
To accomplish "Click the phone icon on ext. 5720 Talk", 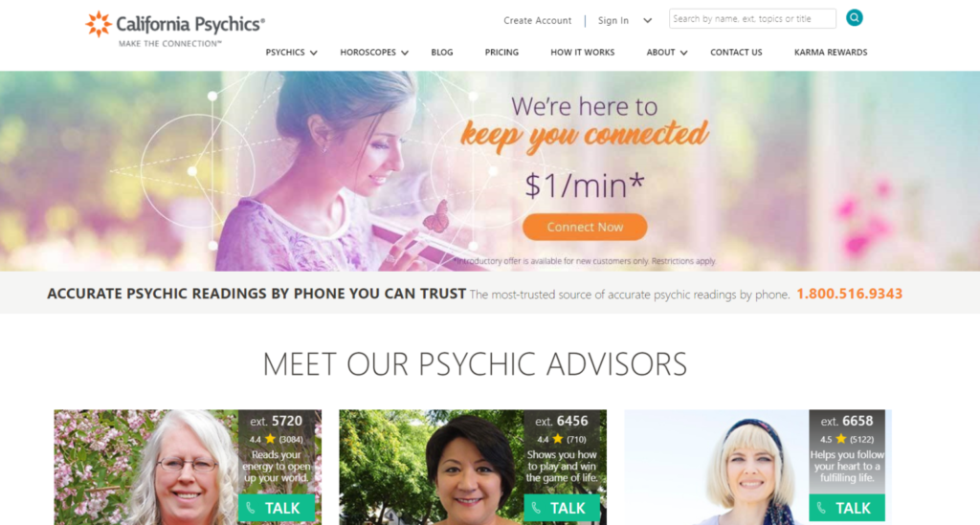I will pyautogui.click(x=251, y=508).
